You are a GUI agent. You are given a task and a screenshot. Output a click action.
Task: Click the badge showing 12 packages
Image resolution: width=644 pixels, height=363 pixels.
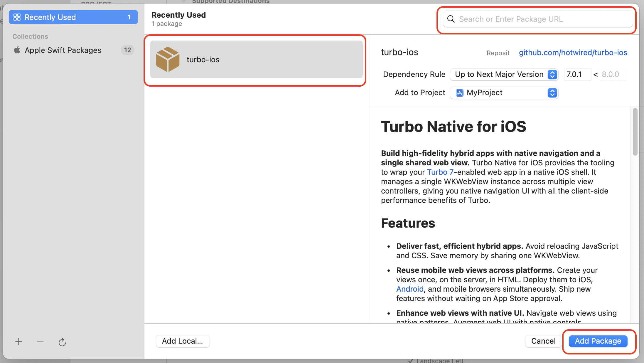[127, 50]
